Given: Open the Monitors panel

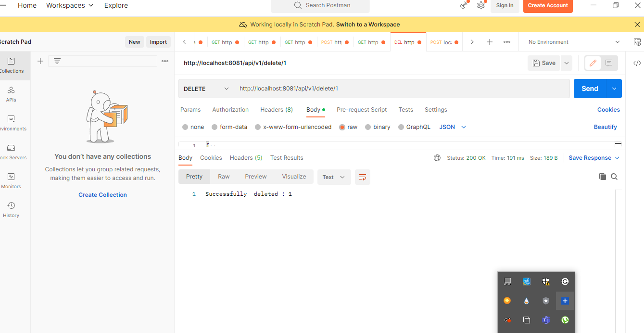Looking at the screenshot, I should (x=11, y=180).
